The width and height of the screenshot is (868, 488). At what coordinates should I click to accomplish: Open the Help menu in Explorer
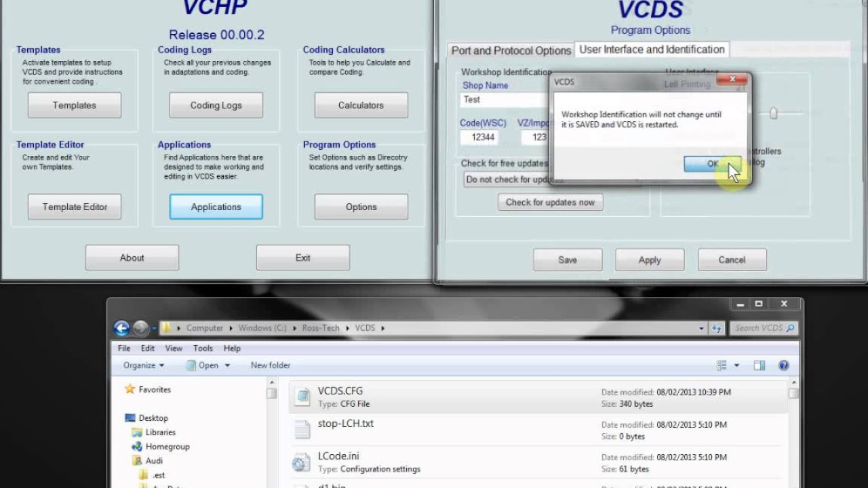tap(232, 348)
